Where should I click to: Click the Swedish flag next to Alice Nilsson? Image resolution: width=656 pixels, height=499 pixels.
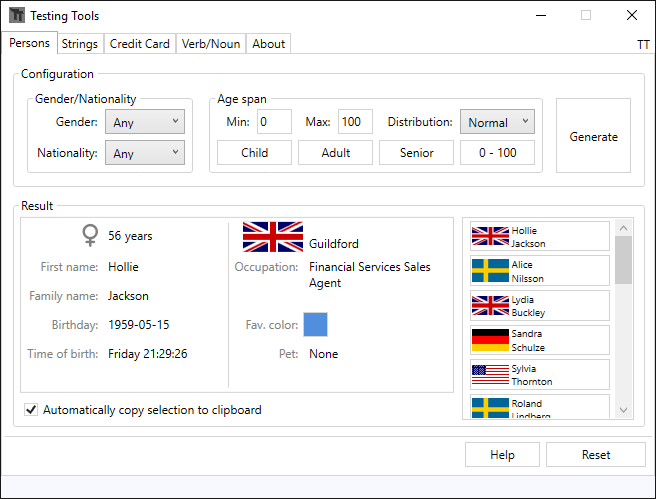click(490, 271)
